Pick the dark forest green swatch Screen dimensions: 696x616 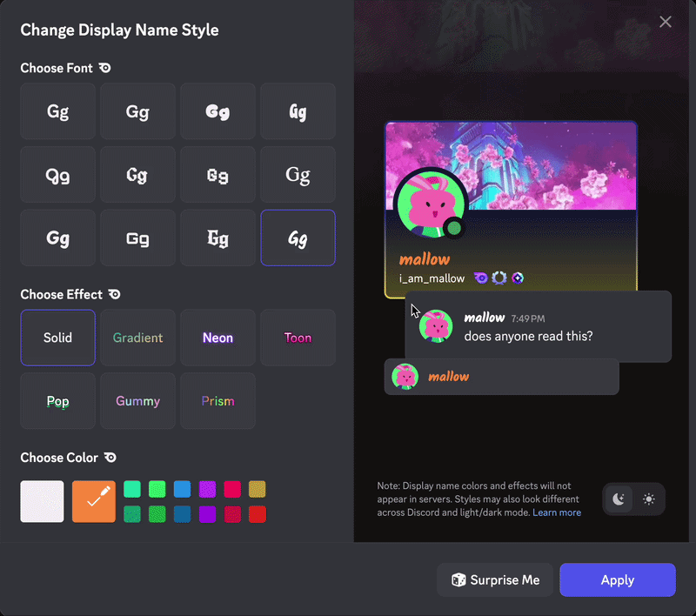(157, 514)
